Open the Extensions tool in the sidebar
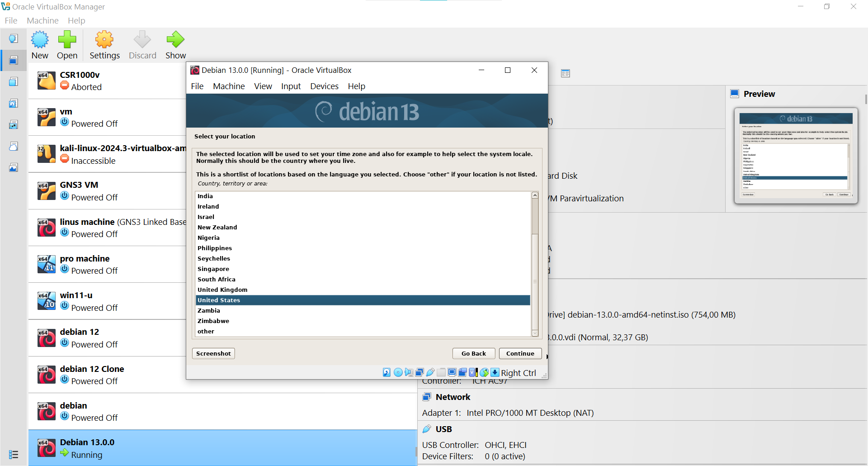Image resolution: width=868 pixels, height=466 pixels. point(14,81)
